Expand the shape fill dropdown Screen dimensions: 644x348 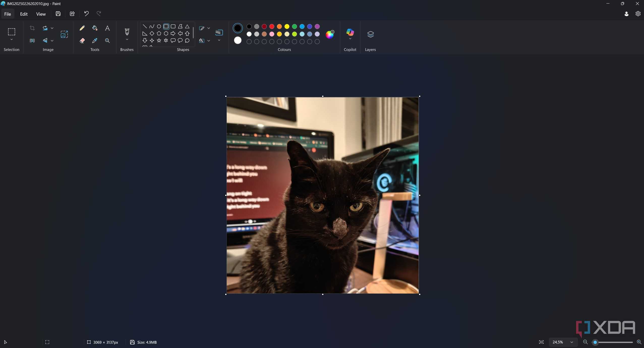click(x=209, y=41)
